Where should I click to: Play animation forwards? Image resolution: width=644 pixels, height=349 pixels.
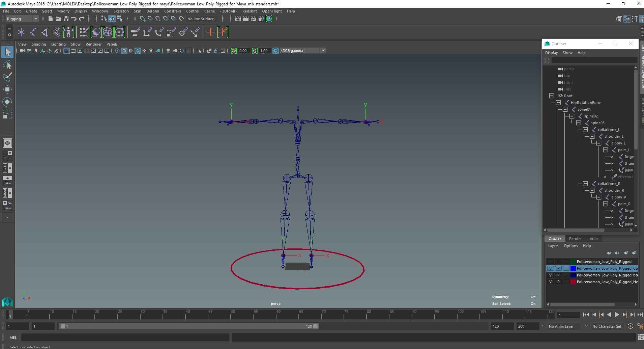[x=617, y=315]
